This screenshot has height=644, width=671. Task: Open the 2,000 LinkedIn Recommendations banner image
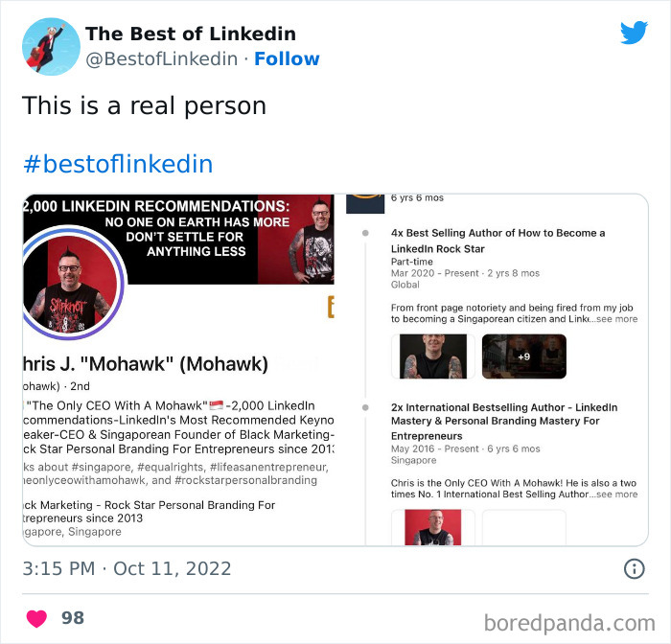pos(178,239)
